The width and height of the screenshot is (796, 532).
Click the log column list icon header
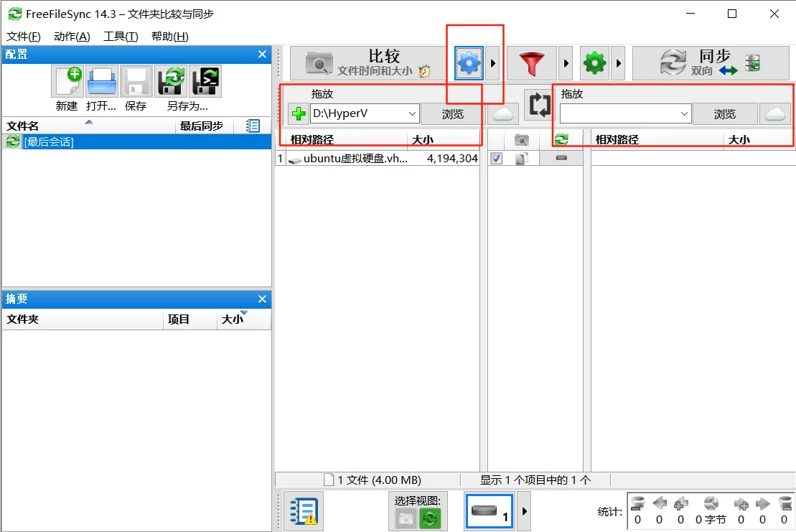point(253,126)
